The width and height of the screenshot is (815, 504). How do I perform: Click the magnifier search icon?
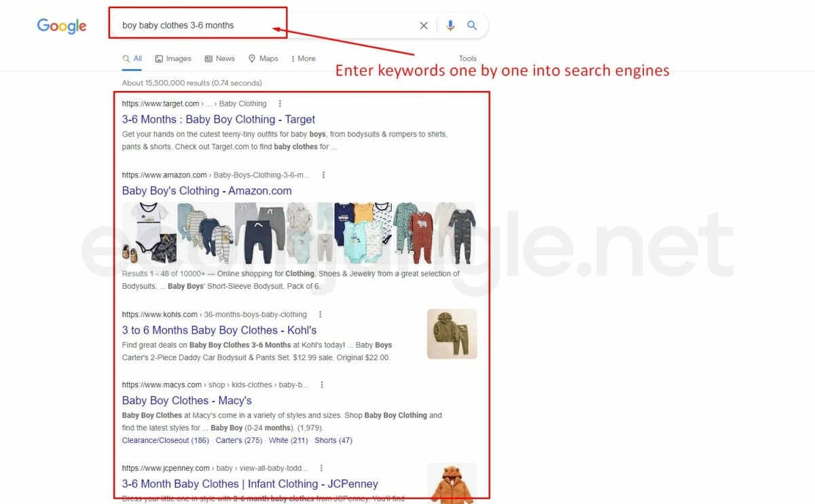click(x=472, y=26)
